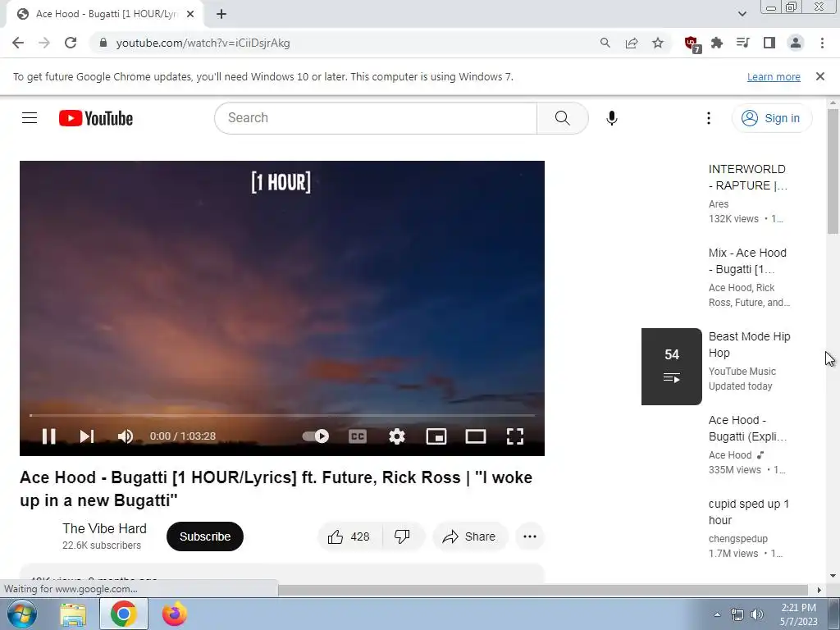This screenshot has height=630, width=840.
Task: Like the video with thumbs up
Action: [349, 536]
